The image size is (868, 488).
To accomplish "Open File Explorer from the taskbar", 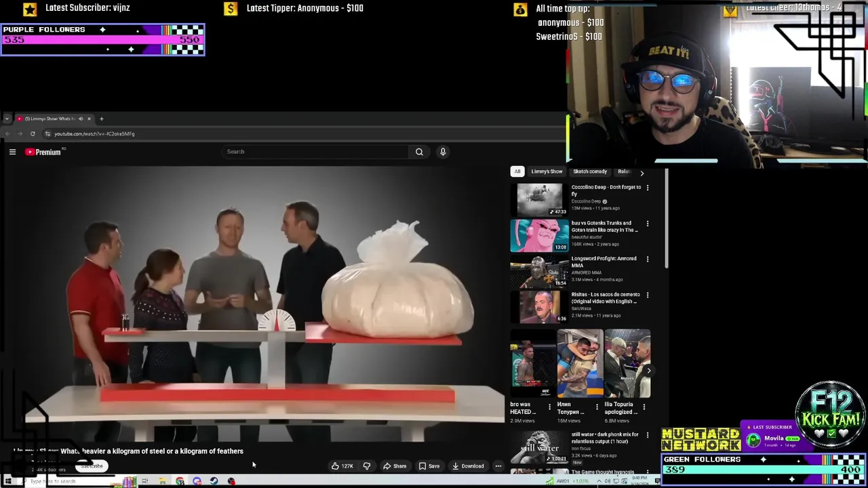I will [163, 481].
